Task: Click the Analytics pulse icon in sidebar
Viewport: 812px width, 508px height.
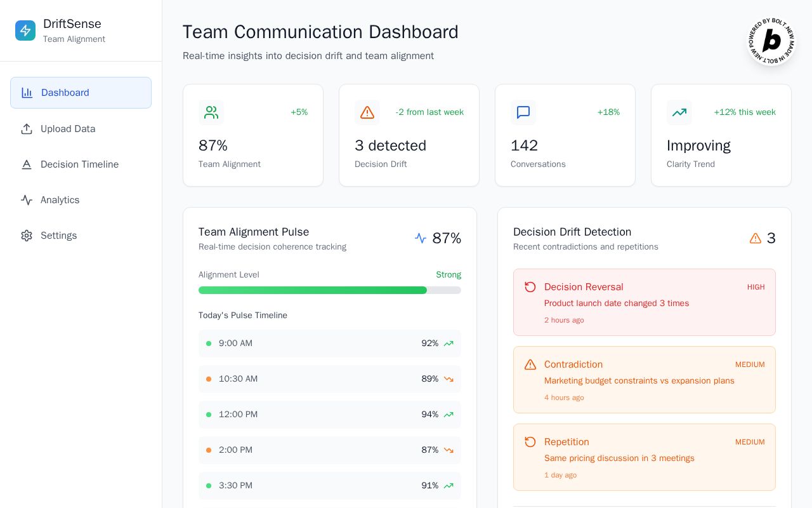Action: tap(27, 200)
